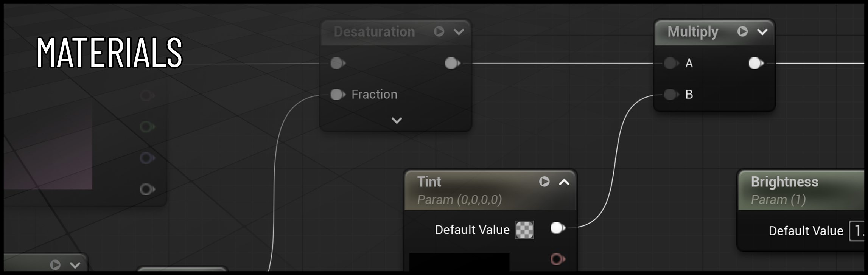Click the black color preview in Tint node
This screenshot has width=868, height=275.
pyautogui.click(x=459, y=262)
